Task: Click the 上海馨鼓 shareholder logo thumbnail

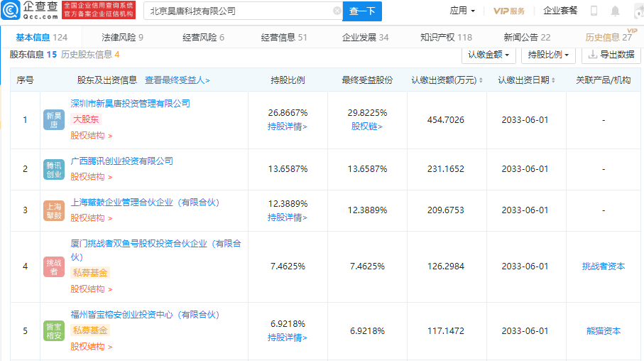Action: click(x=54, y=210)
